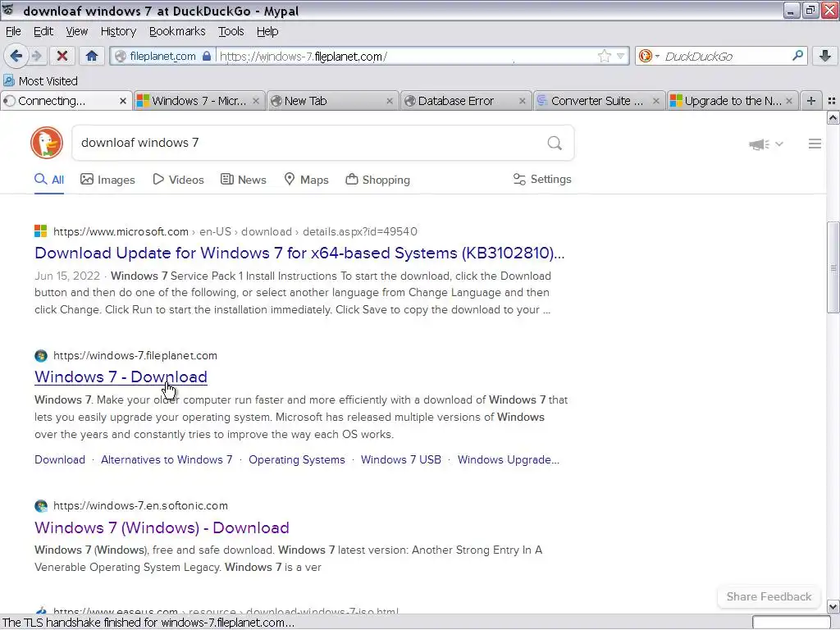The height and width of the screenshot is (630, 840).
Task: Open the DuckDuckGo search engine selector
Action: click(648, 56)
